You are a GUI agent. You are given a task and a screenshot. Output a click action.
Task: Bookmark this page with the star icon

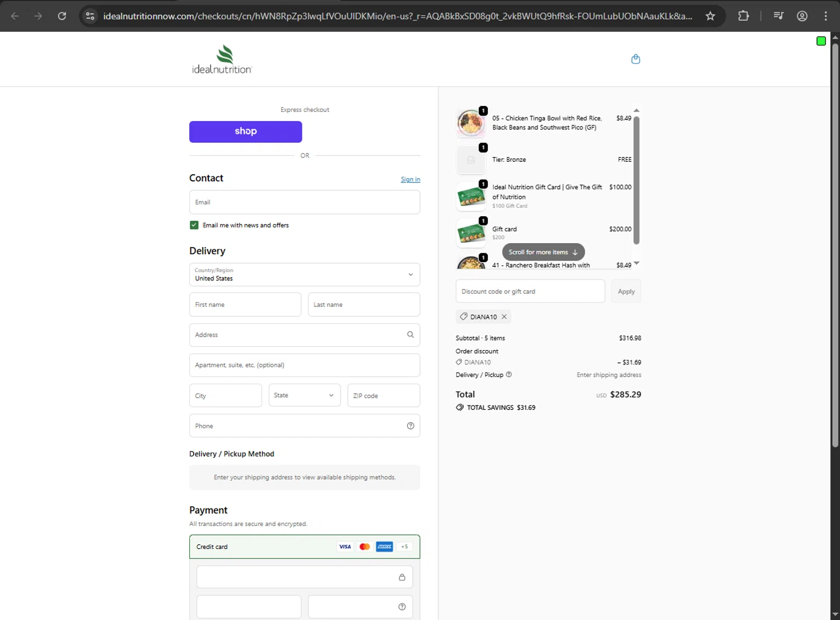pos(710,16)
